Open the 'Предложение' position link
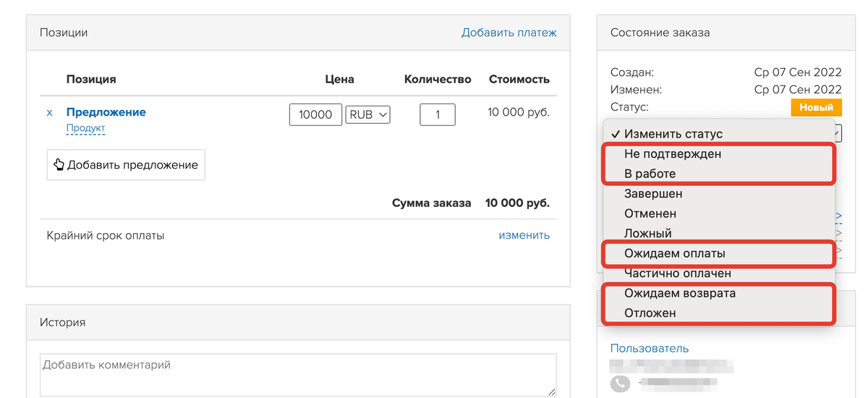This screenshot has width=868, height=398. pyautogui.click(x=106, y=112)
